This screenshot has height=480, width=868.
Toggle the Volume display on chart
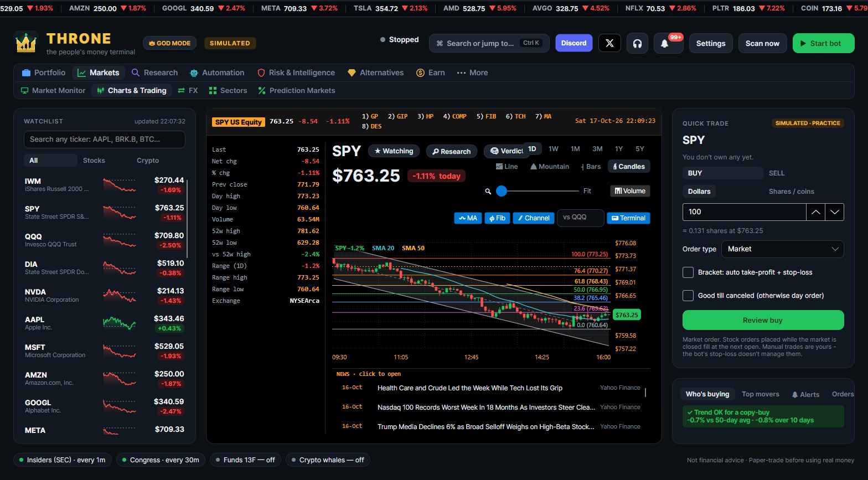pos(630,191)
